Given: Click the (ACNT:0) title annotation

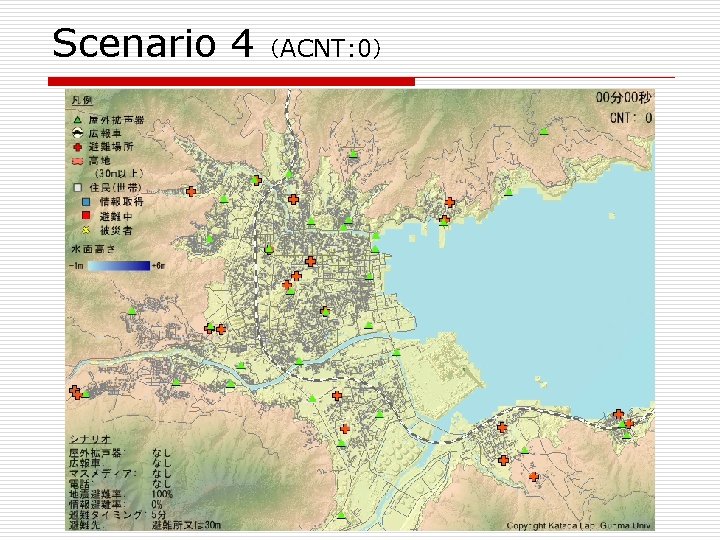Looking at the screenshot, I should click(x=326, y=48).
